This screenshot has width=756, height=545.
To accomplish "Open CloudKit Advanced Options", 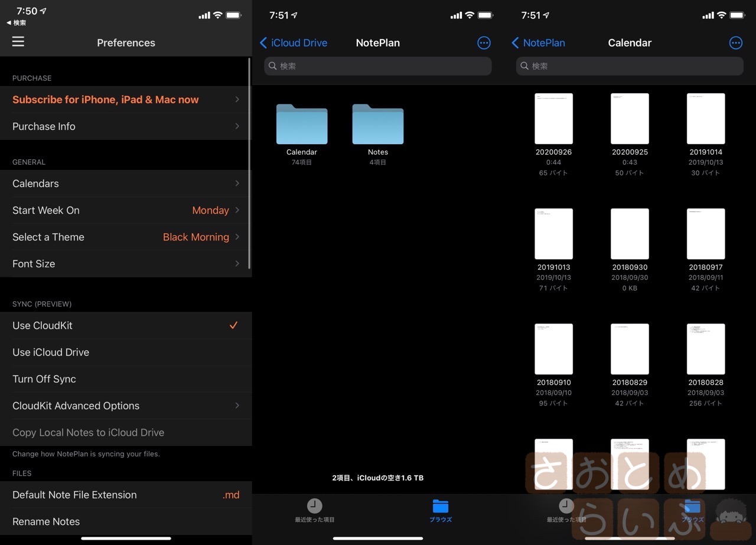I will [x=126, y=406].
